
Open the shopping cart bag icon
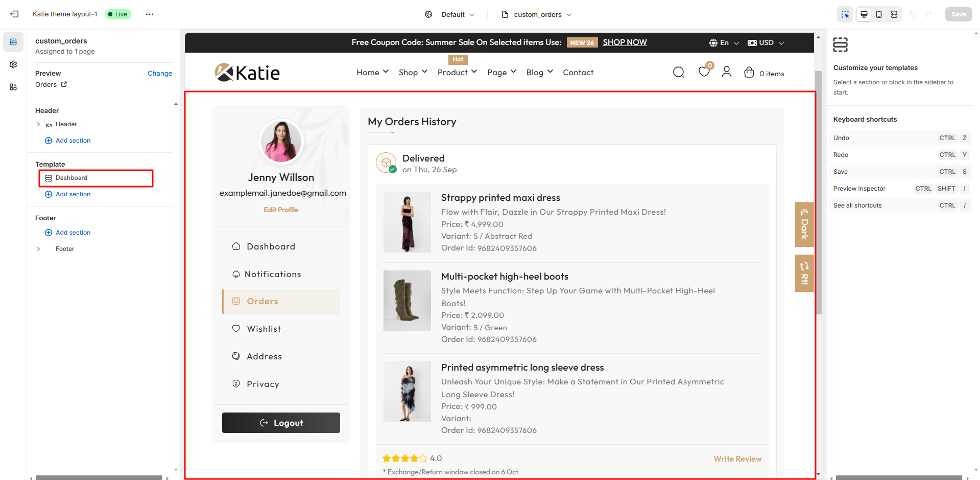(x=749, y=73)
